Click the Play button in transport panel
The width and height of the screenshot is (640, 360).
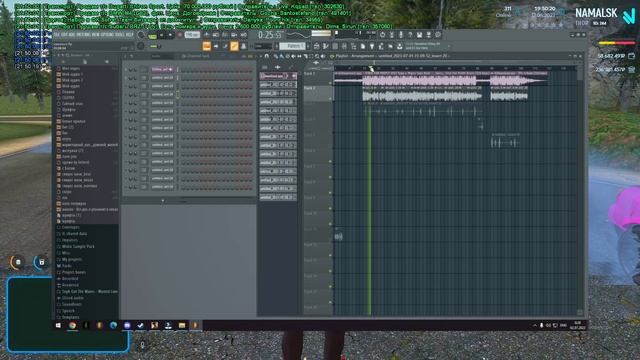[162, 36]
